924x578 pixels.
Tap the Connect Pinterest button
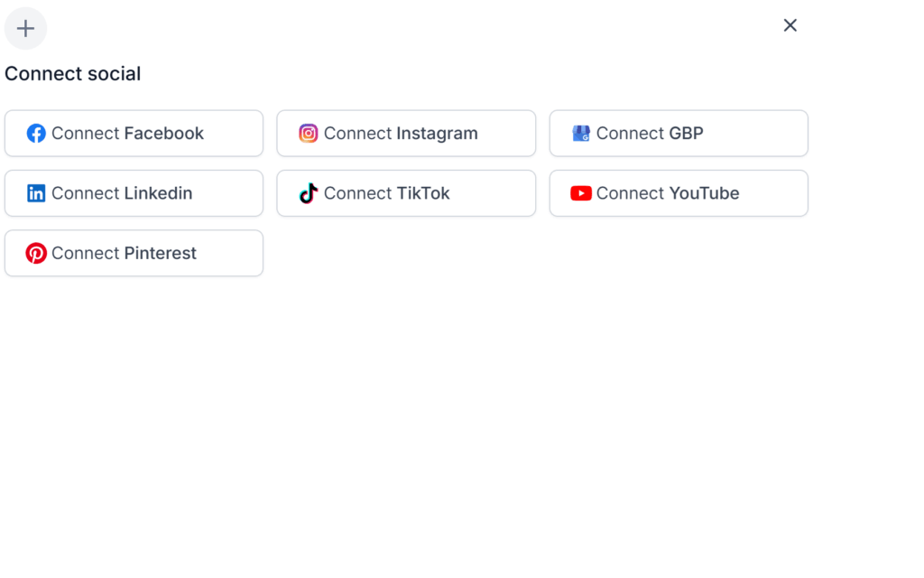pos(134,253)
